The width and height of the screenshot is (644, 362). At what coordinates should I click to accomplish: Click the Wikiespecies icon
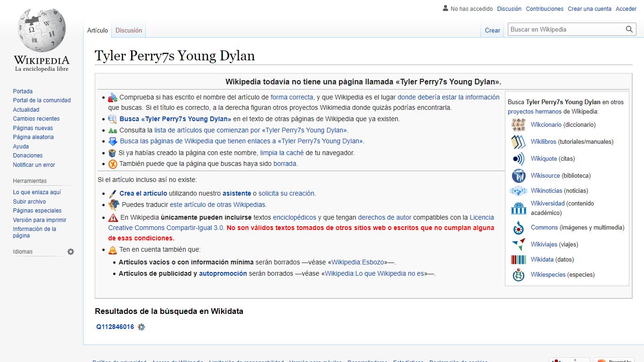[x=519, y=275]
